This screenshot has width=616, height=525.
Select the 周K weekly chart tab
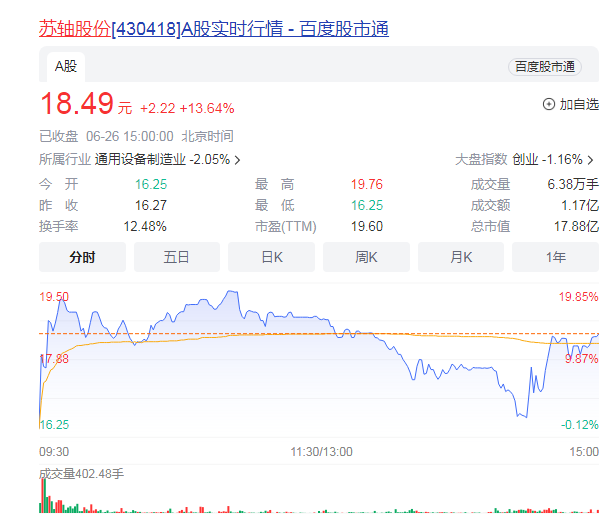pos(366,257)
